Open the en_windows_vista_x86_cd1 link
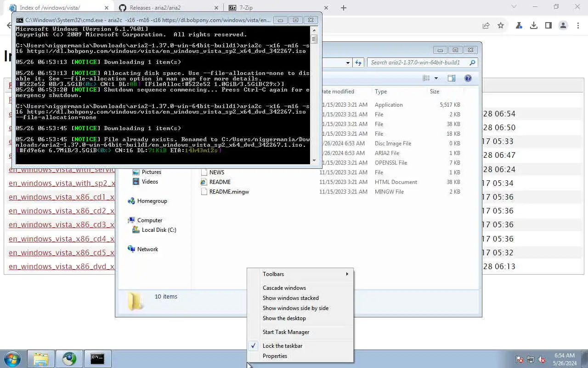 (x=62, y=197)
